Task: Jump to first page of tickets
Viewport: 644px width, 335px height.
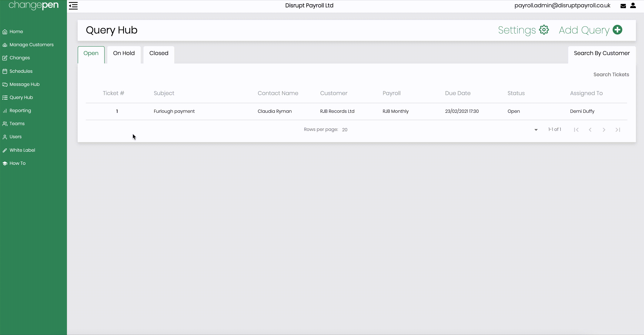Action: [x=576, y=130]
